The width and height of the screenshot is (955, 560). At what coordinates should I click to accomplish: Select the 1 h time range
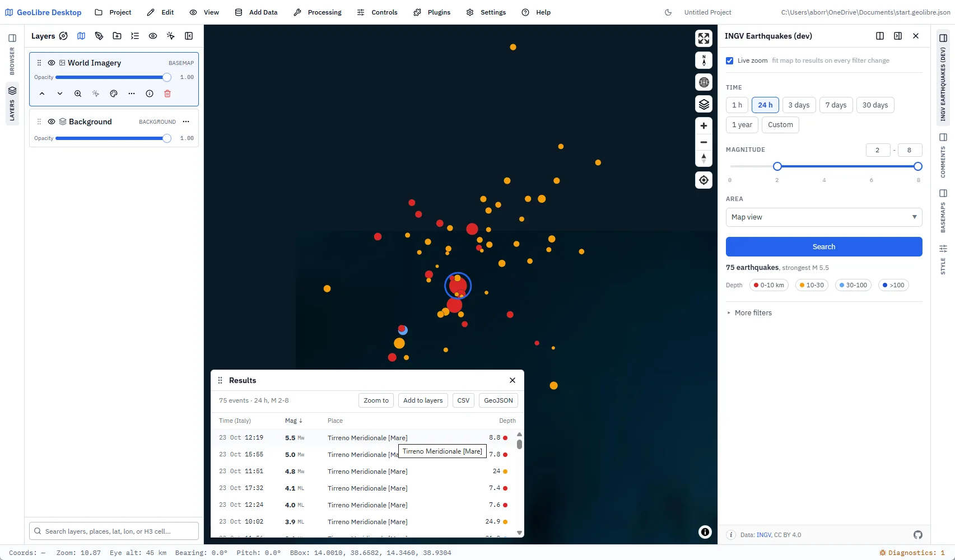[737, 105]
